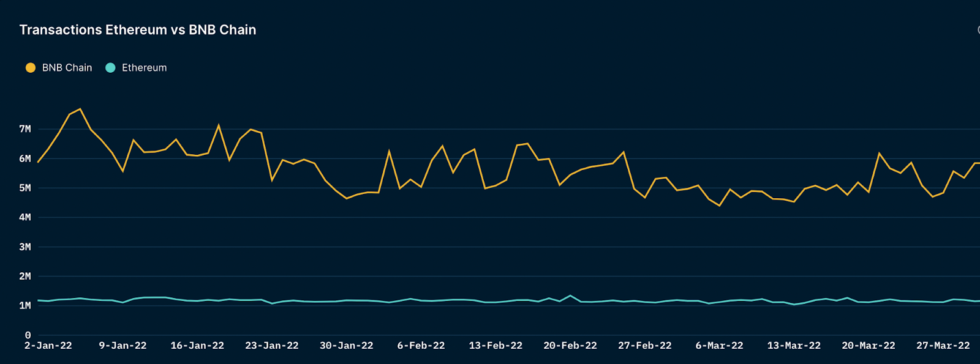Click the 5M y-axis label
The height and width of the screenshot is (364, 980).
25,188
